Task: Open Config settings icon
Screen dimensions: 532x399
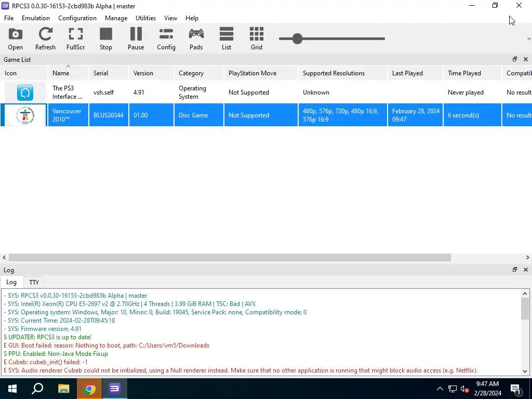Action: [x=166, y=38]
